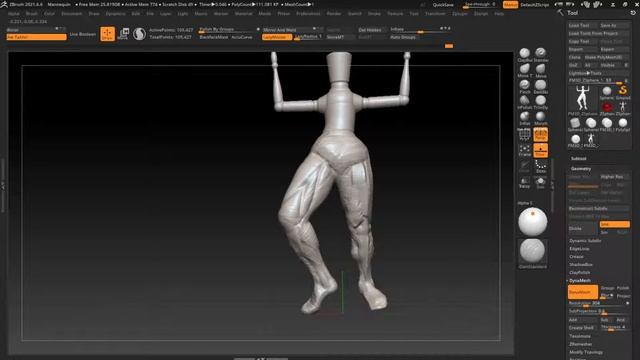Expand the Tessimate section

point(580,336)
